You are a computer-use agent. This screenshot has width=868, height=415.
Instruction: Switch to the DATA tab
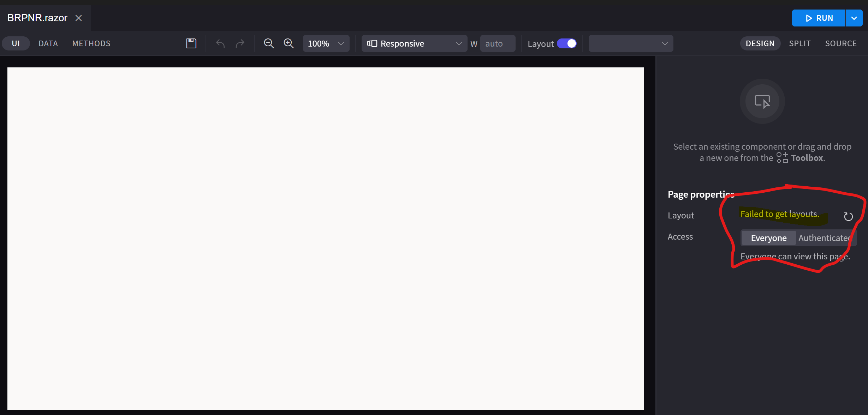[x=48, y=43]
